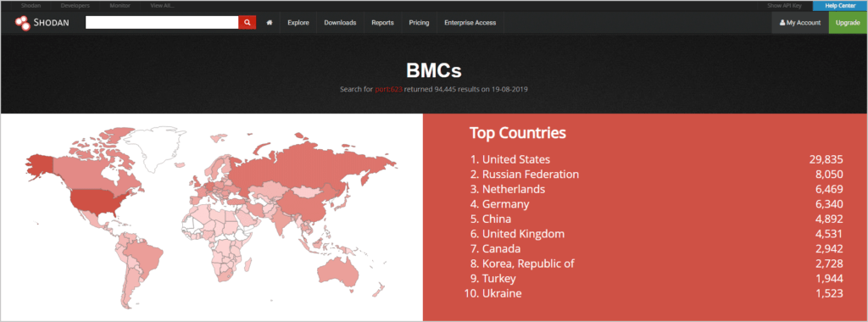The width and height of the screenshot is (868, 322).
Task: Click the green Upgrade button
Action: point(848,23)
